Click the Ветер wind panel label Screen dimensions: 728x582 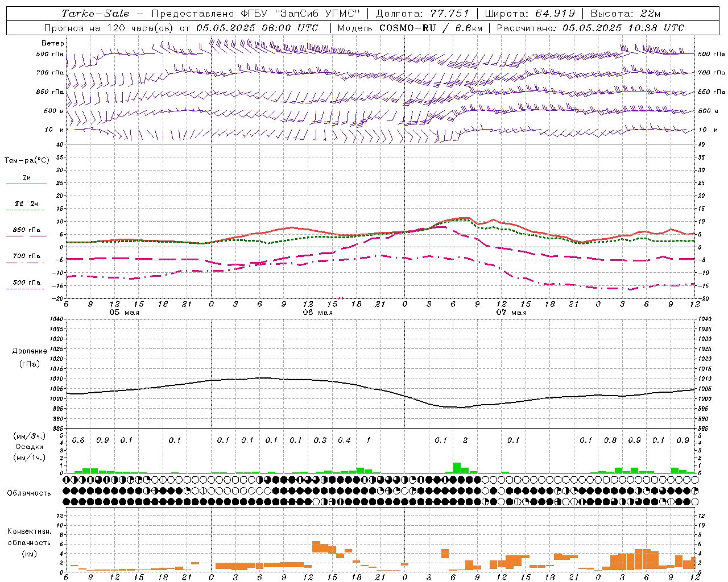[x=53, y=43]
